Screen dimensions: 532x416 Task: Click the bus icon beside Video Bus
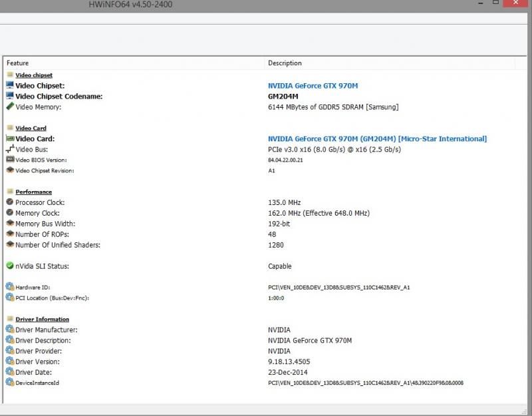10,148
